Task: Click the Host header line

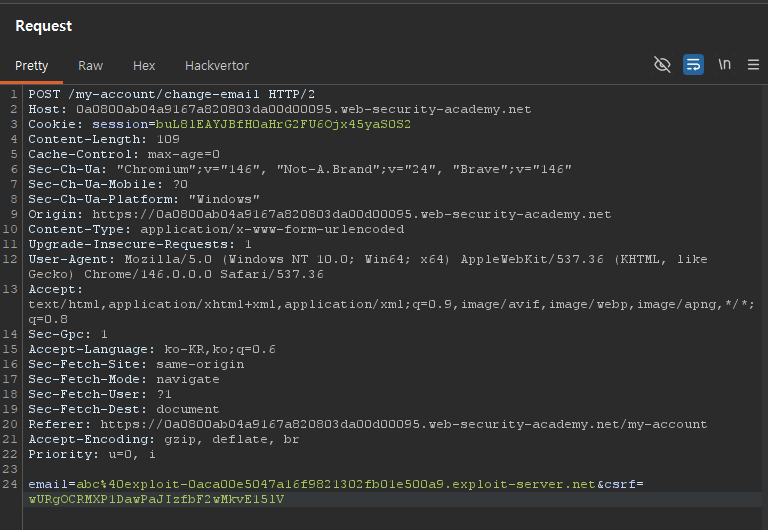Action: (x=280, y=109)
